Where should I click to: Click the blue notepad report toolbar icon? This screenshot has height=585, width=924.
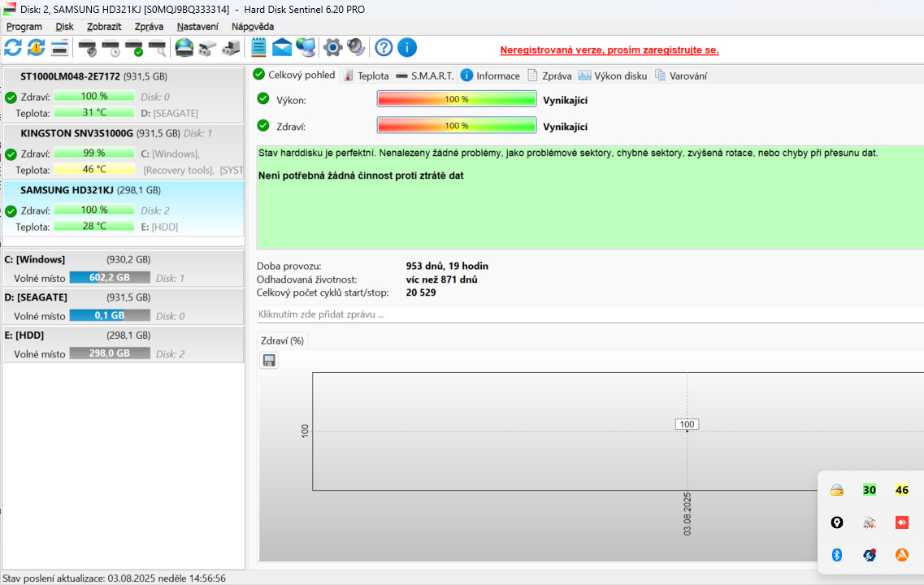point(258,47)
